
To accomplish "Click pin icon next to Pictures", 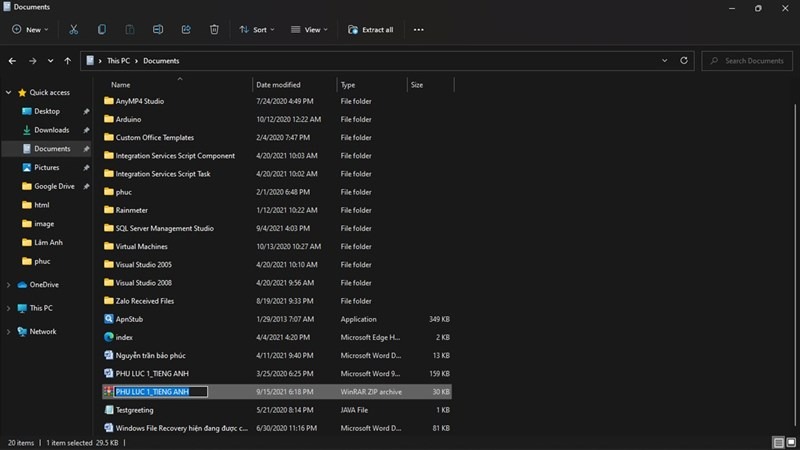I will click(x=86, y=167).
